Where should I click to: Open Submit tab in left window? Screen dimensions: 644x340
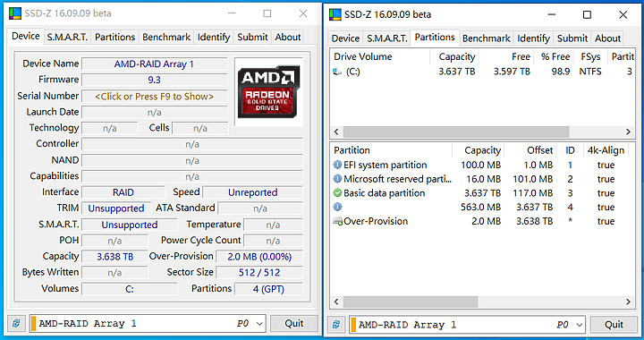click(252, 38)
